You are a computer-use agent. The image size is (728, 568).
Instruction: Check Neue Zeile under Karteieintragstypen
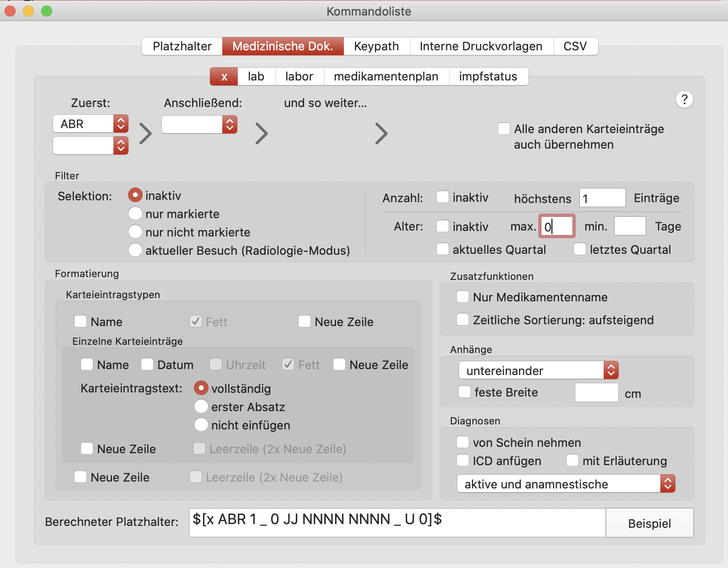tap(305, 322)
